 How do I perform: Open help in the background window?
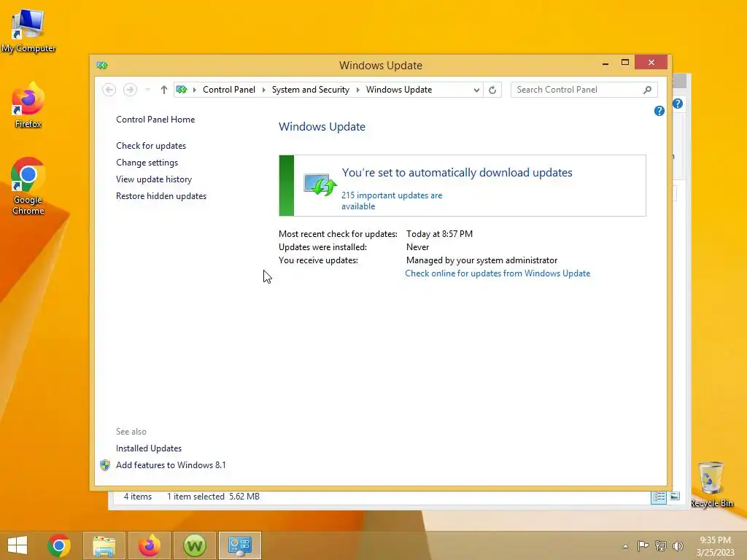pos(678,104)
